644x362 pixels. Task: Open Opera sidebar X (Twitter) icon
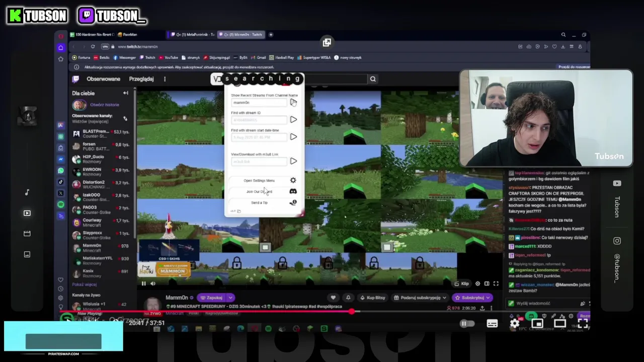[61, 193]
